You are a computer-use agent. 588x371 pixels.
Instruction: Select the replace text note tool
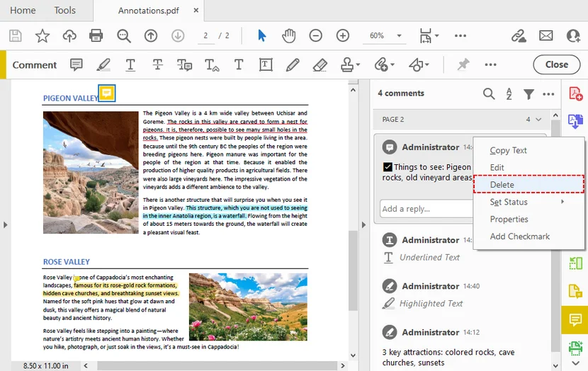pyautogui.click(x=184, y=65)
